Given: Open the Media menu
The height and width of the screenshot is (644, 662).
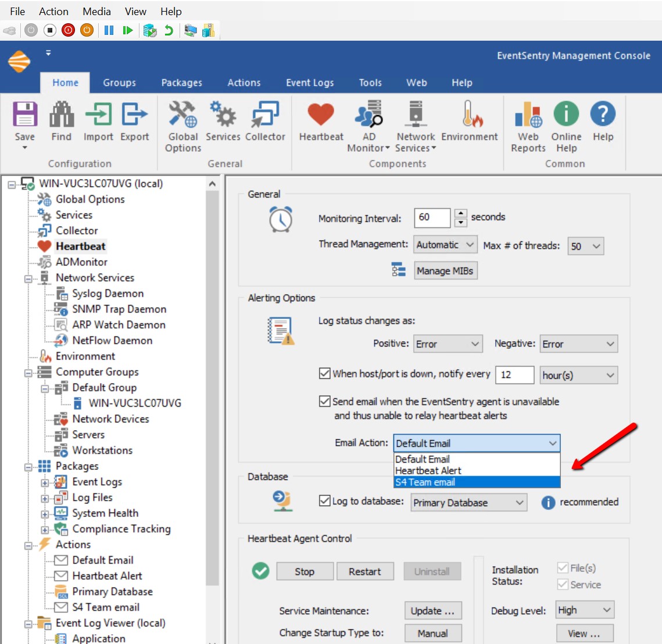Looking at the screenshot, I should click(x=96, y=12).
